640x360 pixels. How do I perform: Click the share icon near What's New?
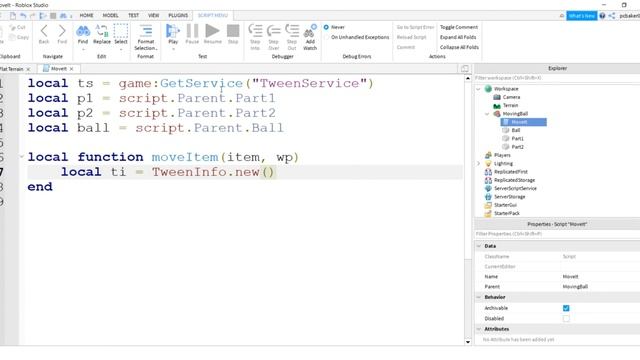pyautogui.click(x=611, y=16)
